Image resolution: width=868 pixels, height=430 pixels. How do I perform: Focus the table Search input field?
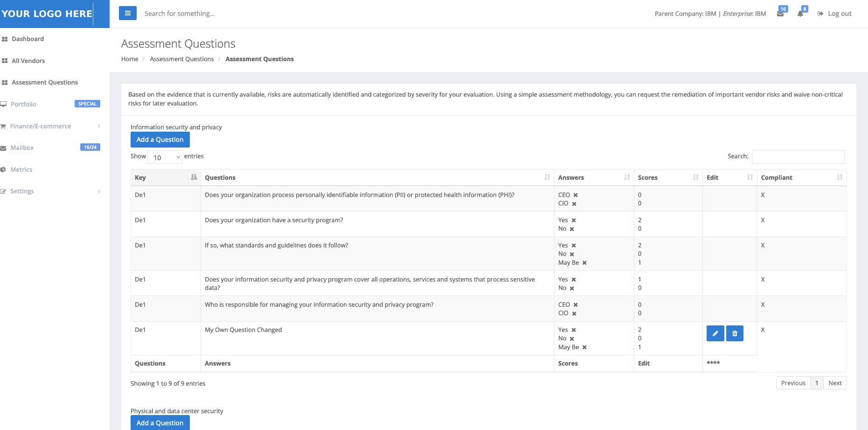798,156
